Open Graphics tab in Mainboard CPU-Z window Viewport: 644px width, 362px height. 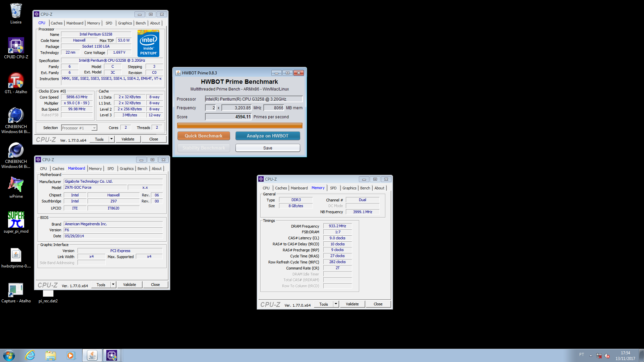pos(127,169)
